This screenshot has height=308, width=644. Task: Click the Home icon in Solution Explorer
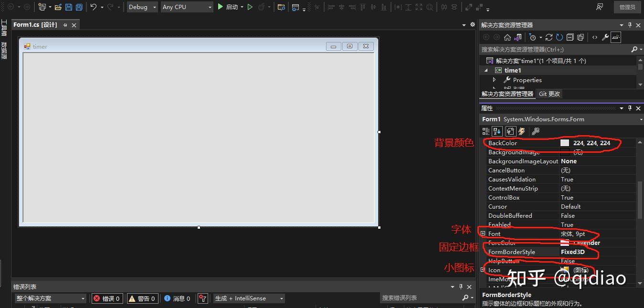pyautogui.click(x=507, y=37)
